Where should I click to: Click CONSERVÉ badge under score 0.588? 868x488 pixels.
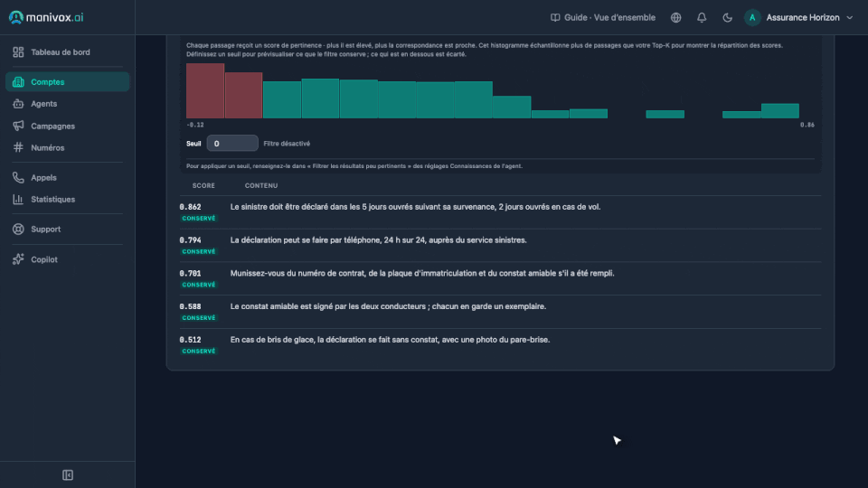coord(199,318)
